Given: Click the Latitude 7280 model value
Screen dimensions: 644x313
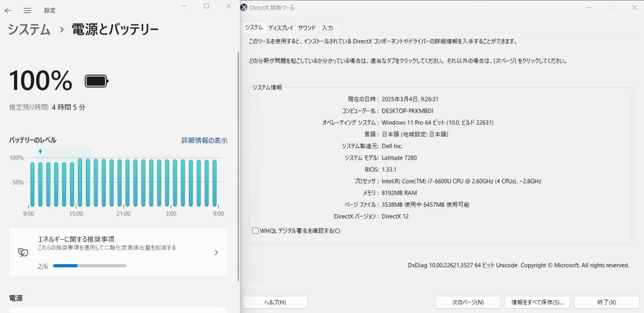Looking at the screenshot, I should 399,158.
